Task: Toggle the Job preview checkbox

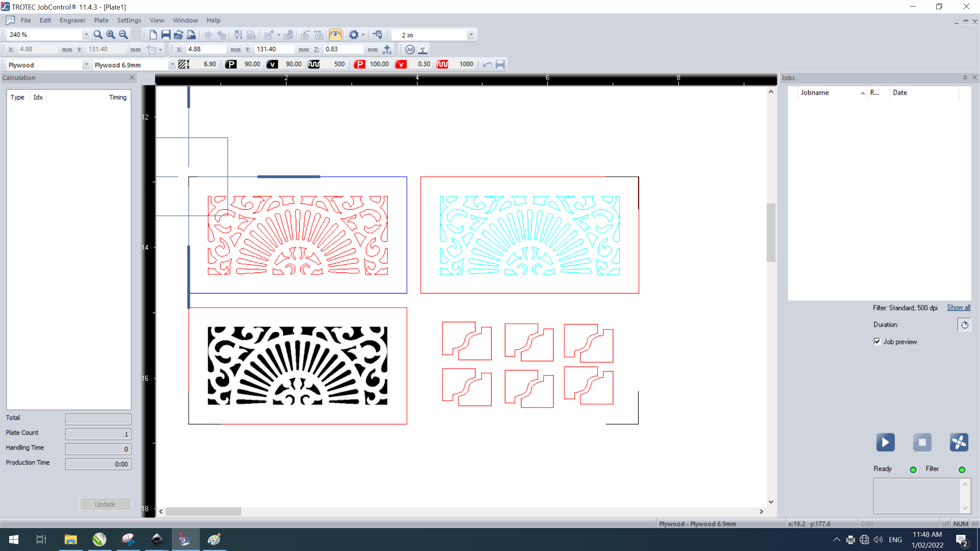Action: pos(877,342)
